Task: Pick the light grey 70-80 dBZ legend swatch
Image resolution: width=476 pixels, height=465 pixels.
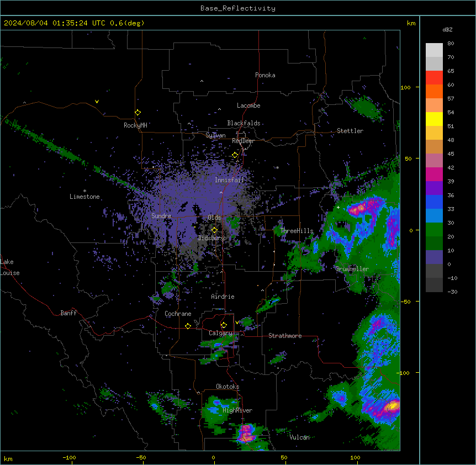Action: pyautogui.click(x=434, y=50)
